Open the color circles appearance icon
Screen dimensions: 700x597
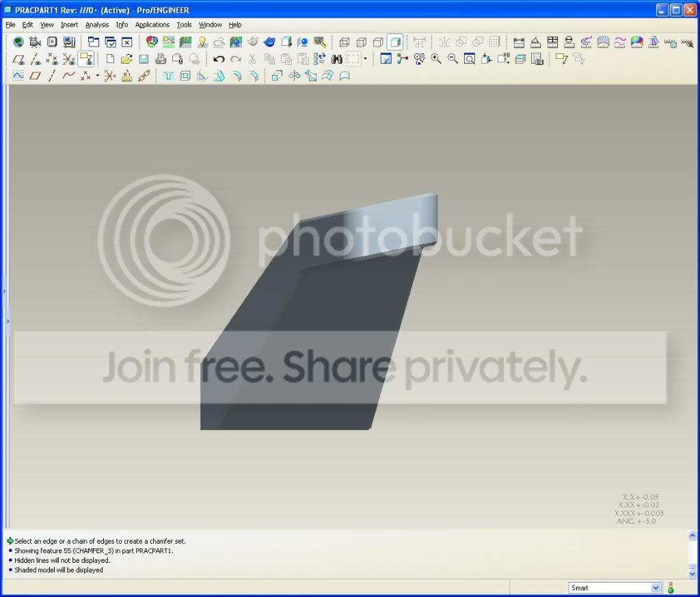click(x=152, y=42)
